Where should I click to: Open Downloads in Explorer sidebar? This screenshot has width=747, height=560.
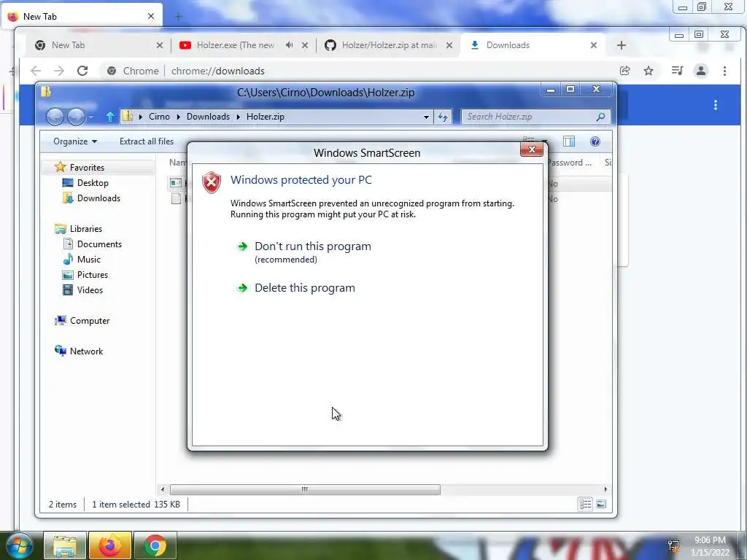click(98, 198)
